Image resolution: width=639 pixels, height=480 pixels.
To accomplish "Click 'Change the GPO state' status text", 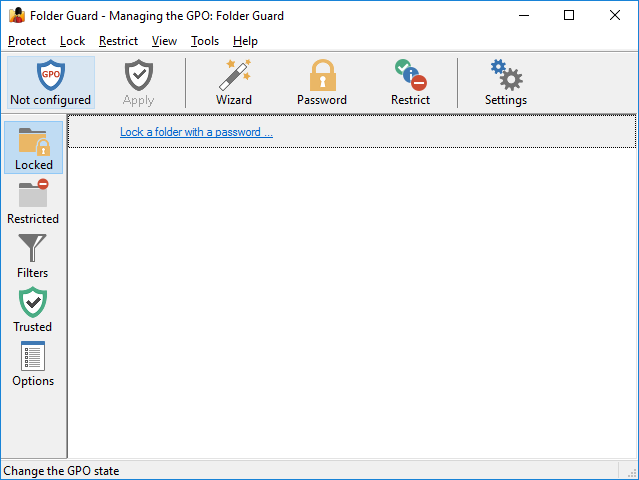I will tap(61, 471).
